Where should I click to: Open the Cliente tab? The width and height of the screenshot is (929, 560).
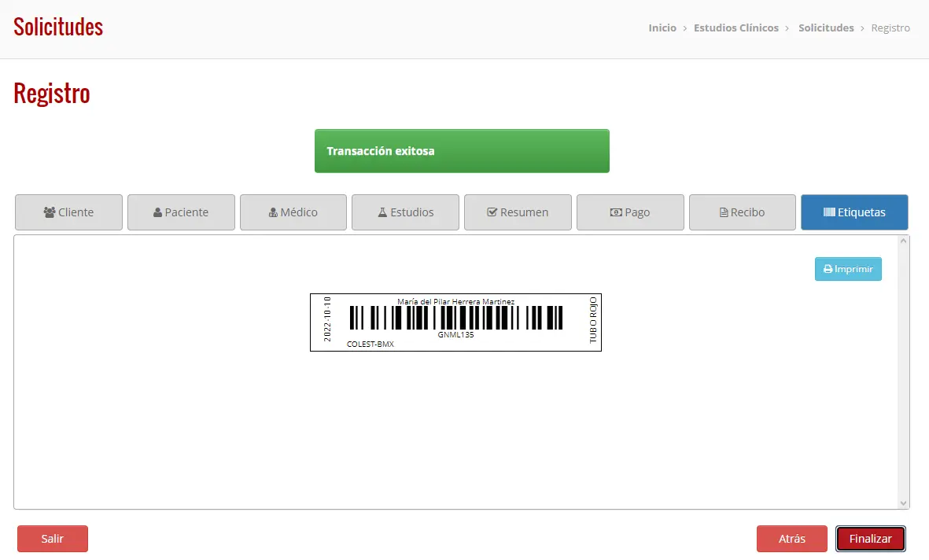click(68, 212)
